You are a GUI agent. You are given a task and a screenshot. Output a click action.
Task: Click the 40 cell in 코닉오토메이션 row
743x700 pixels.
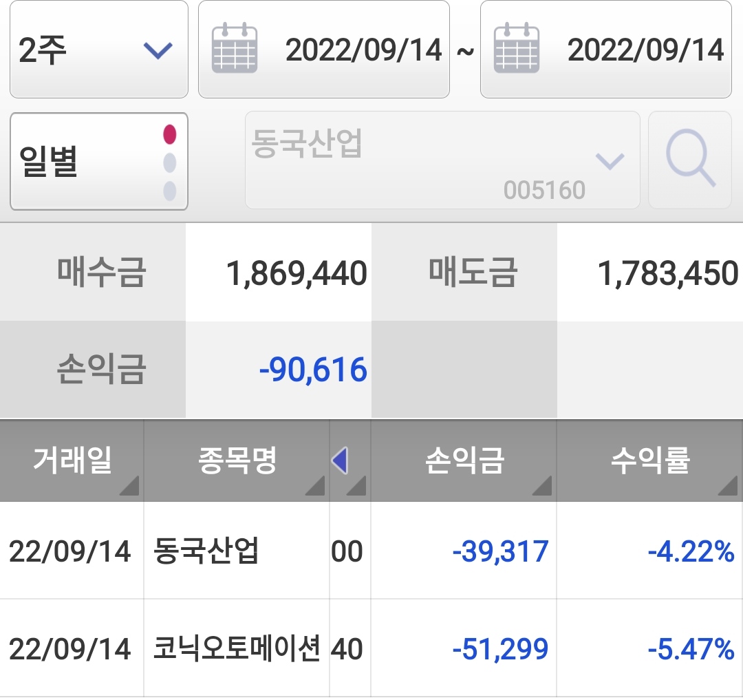(350, 648)
